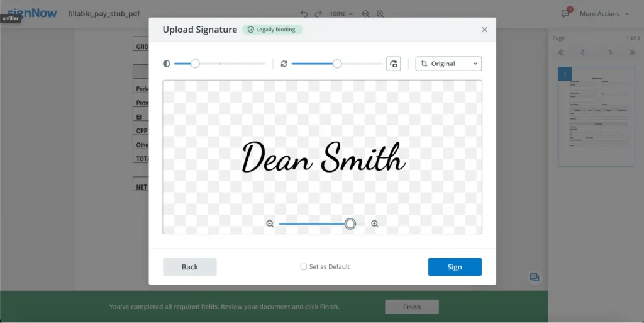Open the chat bubble icon at bottom right

click(535, 277)
